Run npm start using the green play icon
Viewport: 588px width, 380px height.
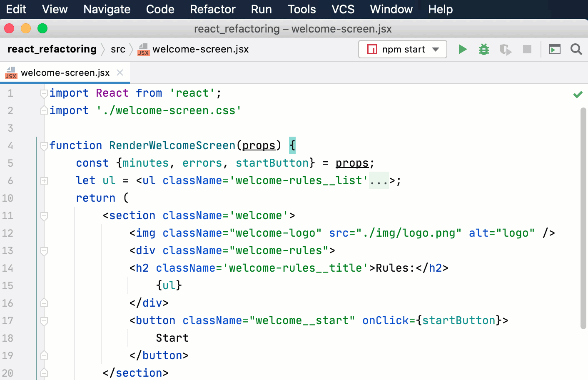click(x=463, y=49)
